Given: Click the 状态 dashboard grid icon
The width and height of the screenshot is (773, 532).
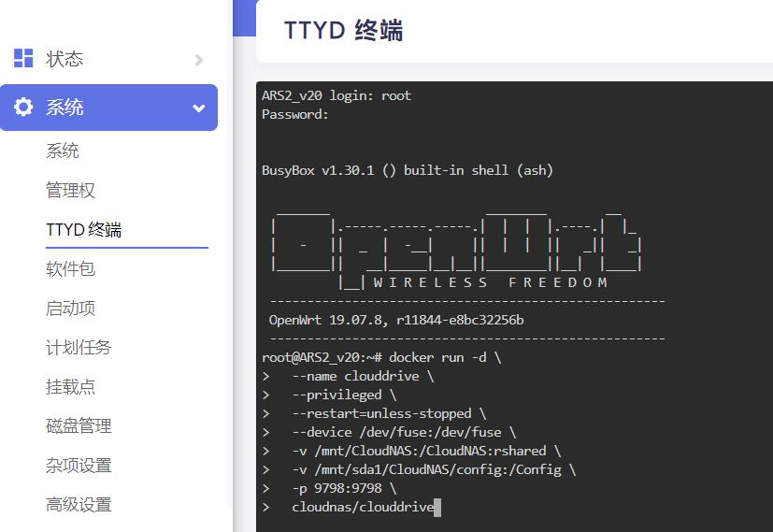Looking at the screenshot, I should click(x=23, y=58).
